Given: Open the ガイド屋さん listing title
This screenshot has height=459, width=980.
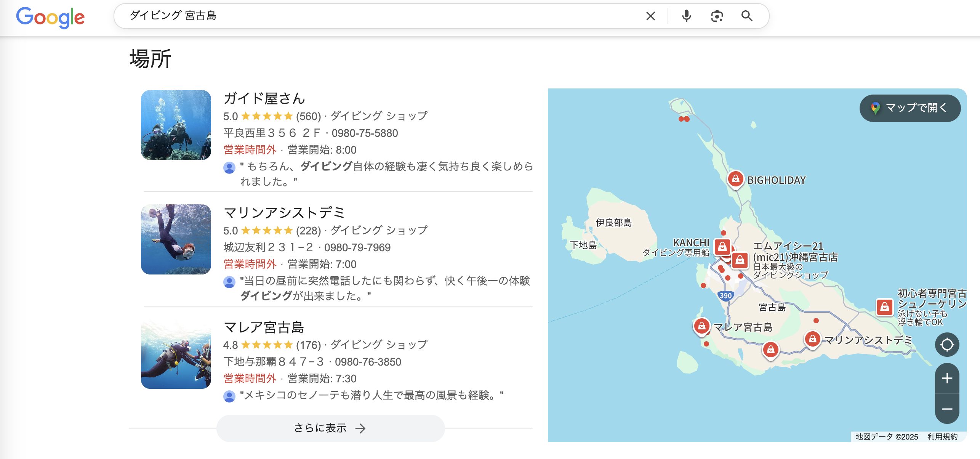Looking at the screenshot, I should tap(264, 98).
